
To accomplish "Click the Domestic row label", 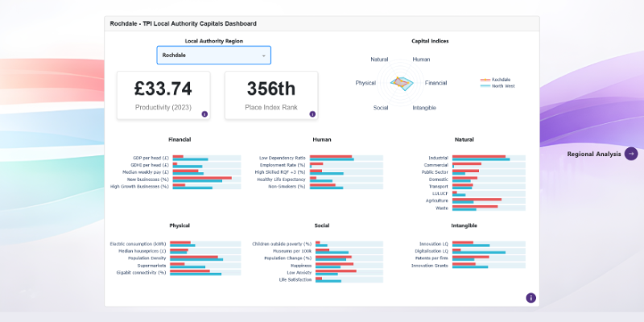I will (438, 179).
